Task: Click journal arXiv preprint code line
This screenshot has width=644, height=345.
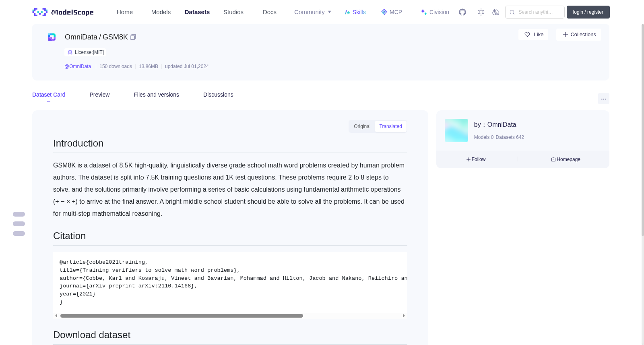Action: pos(128,286)
